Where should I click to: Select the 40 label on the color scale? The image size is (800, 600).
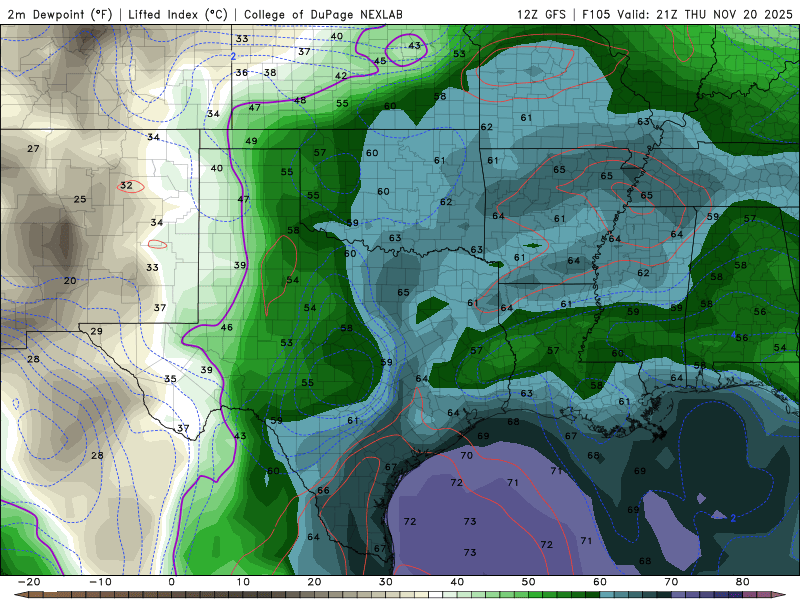coord(457,582)
